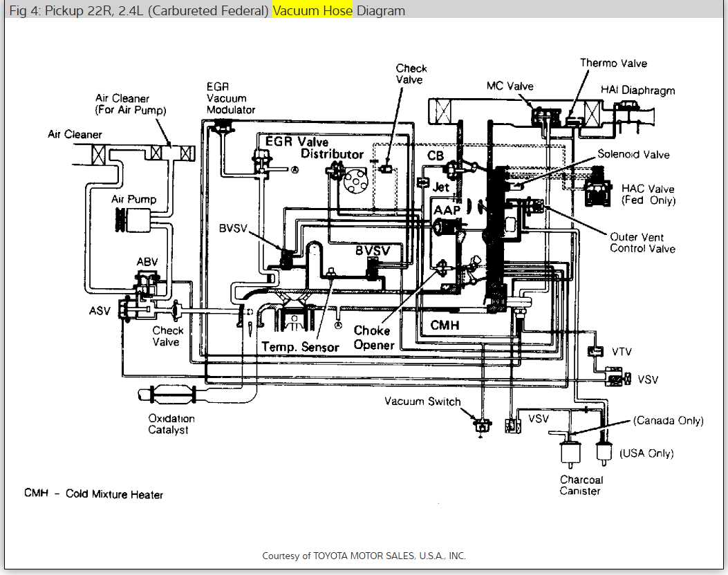Image resolution: width=728 pixels, height=575 pixels.
Task: Click the Courtesy of Toyota Motor Sales link
Action: (x=364, y=555)
